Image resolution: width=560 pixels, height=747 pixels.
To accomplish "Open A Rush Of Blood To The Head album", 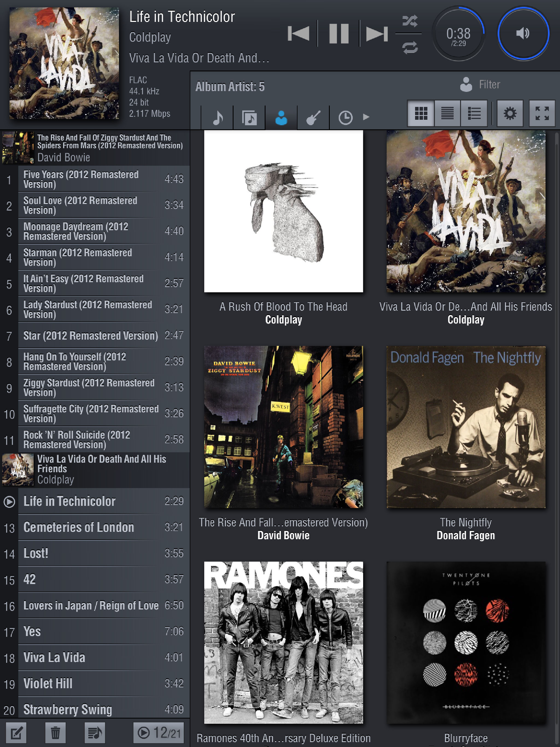I will point(283,211).
